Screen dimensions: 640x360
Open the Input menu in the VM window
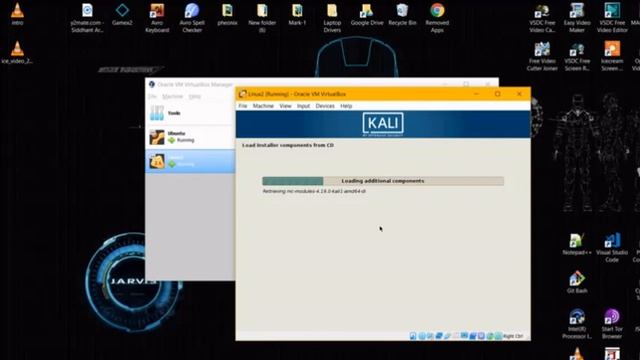[303, 106]
